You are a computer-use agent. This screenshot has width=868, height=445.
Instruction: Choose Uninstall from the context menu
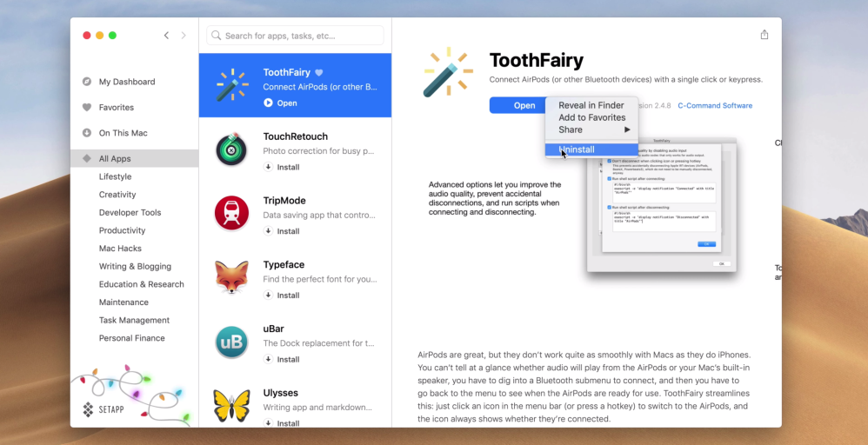click(x=578, y=149)
